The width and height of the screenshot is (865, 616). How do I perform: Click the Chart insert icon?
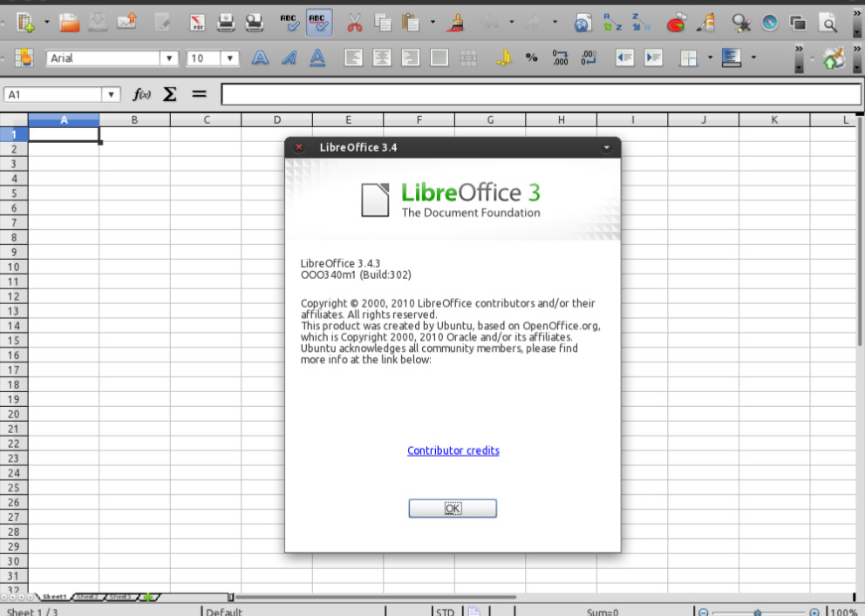677,23
